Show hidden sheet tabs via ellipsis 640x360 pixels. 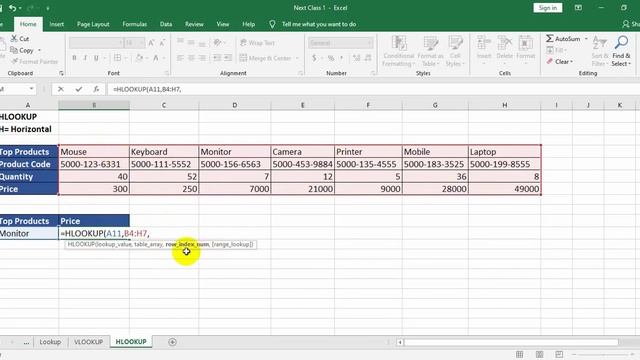26,342
